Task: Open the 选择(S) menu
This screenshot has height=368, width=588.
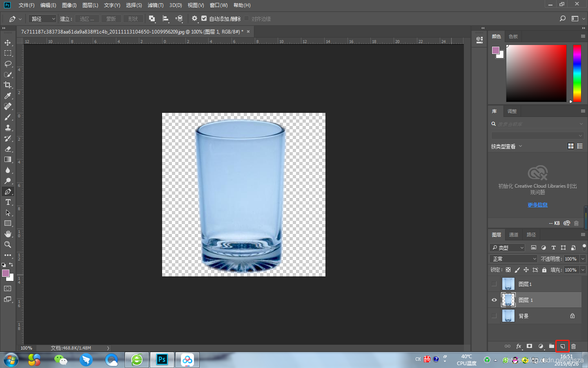Action: click(x=134, y=5)
